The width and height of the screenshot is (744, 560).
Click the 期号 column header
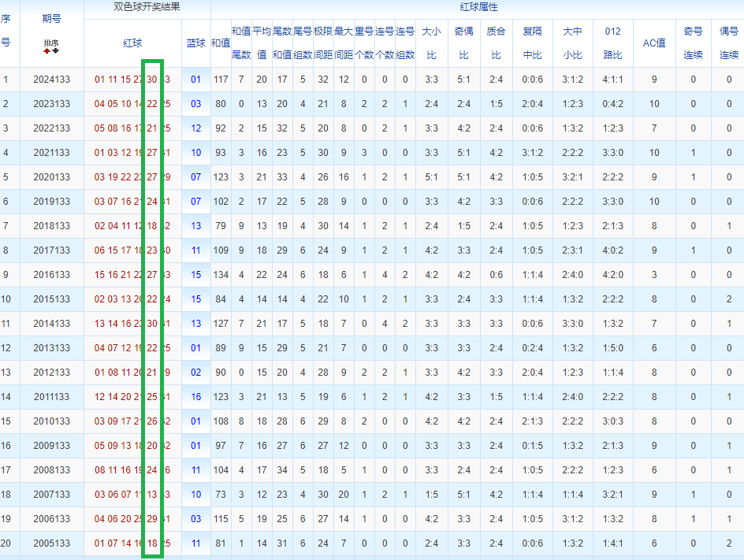pyautogui.click(x=51, y=18)
